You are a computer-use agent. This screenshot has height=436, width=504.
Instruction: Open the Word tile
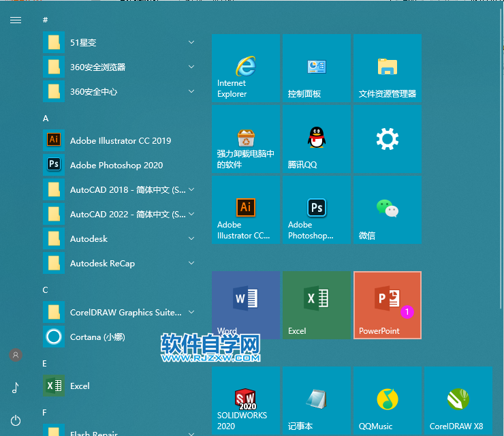pyautogui.click(x=246, y=305)
